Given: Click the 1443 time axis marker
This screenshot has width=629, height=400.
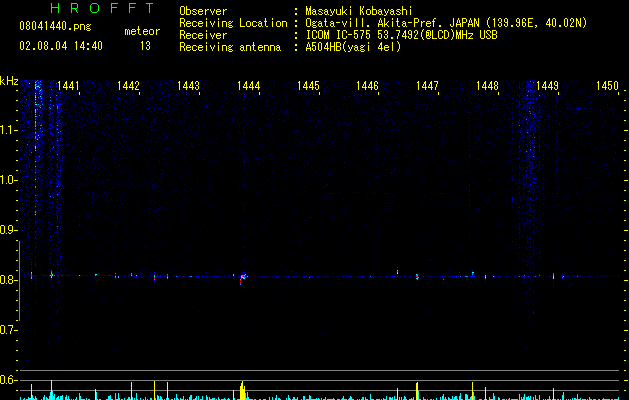Looking at the screenshot, I should pyautogui.click(x=188, y=86).
